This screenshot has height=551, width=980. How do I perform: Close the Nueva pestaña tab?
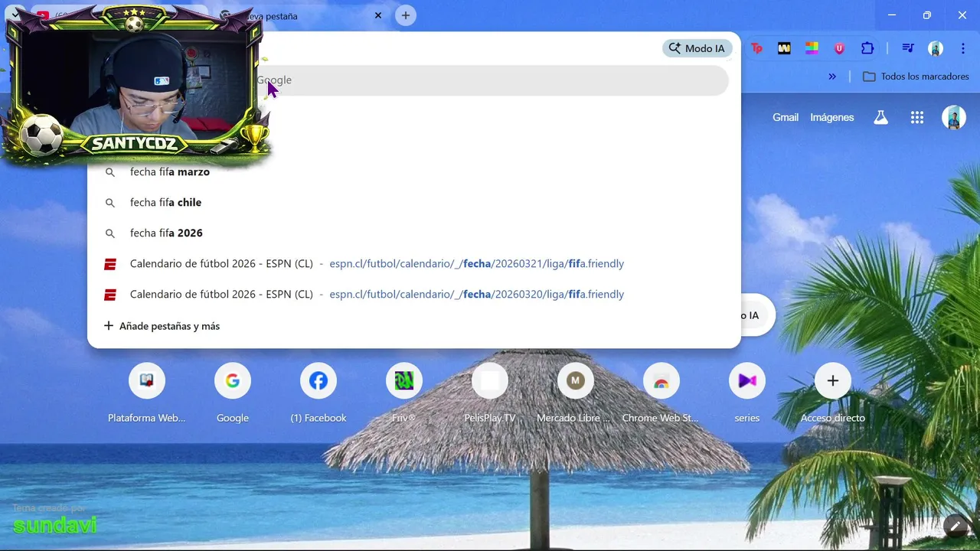click(x=377, y=15)
